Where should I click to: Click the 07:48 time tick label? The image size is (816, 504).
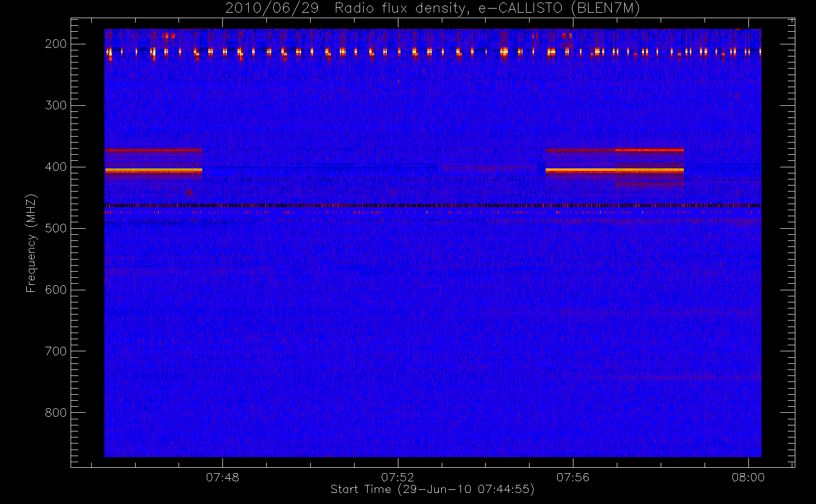[x=222, y=477]
